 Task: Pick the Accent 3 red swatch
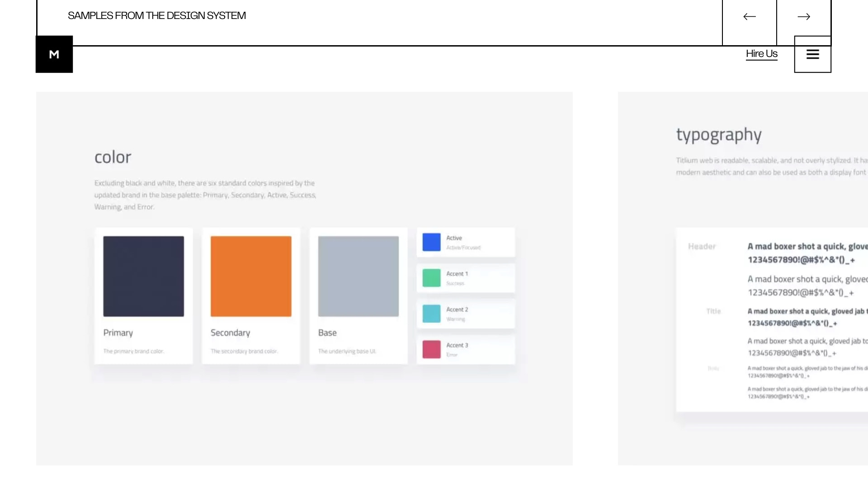[431, 349]
